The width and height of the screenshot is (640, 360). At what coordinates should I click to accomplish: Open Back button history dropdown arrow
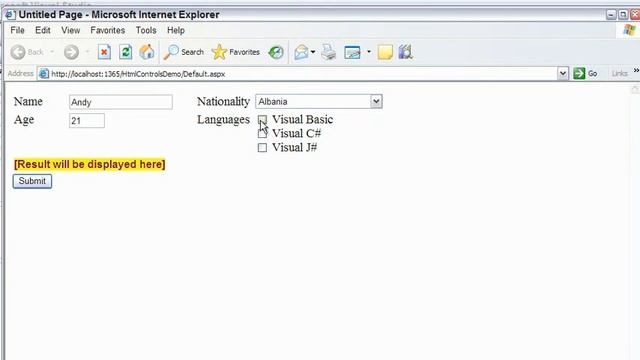(x=52, y=52)
